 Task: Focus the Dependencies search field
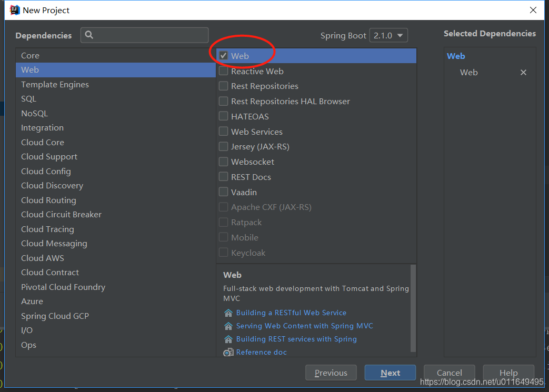144,35
